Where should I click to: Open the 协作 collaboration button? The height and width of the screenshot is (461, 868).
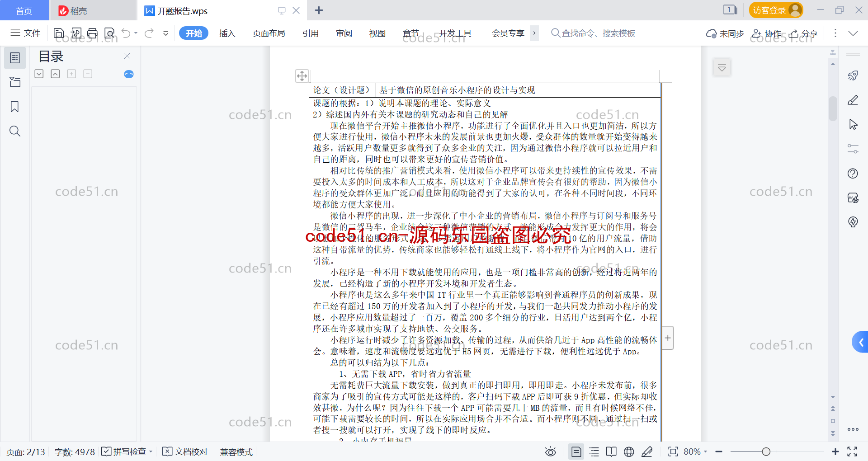[x=766, y=33]
